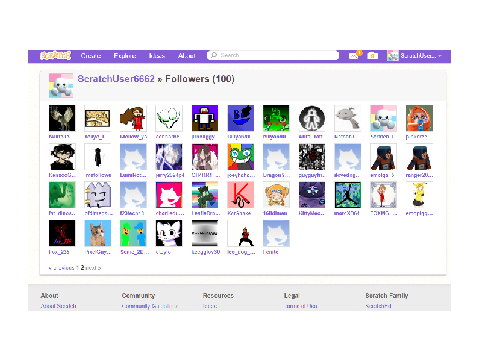Open follower with framed red-dress lady avatar

pyautogui.click(x=383, y=195)
